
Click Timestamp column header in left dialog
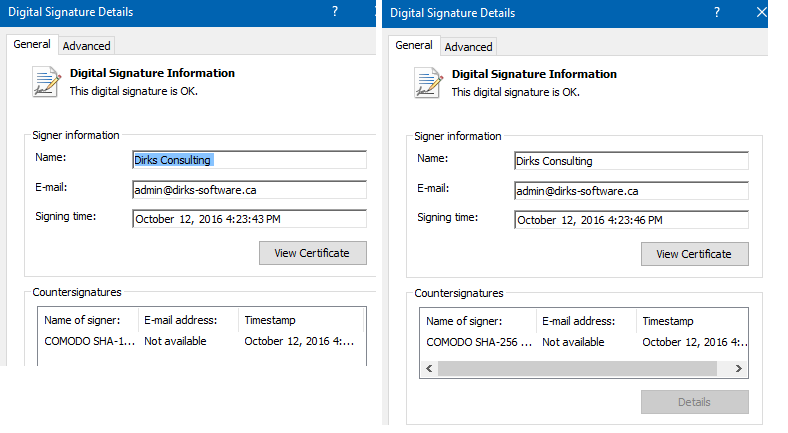click(x=301, y=320)
